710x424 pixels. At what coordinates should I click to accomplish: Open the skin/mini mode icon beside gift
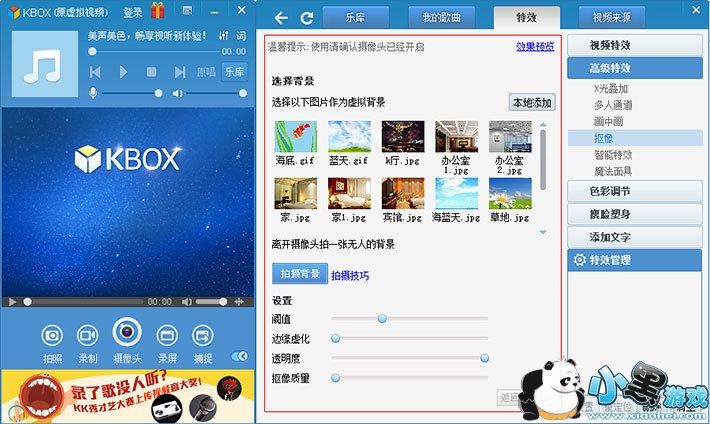(187, 10)
